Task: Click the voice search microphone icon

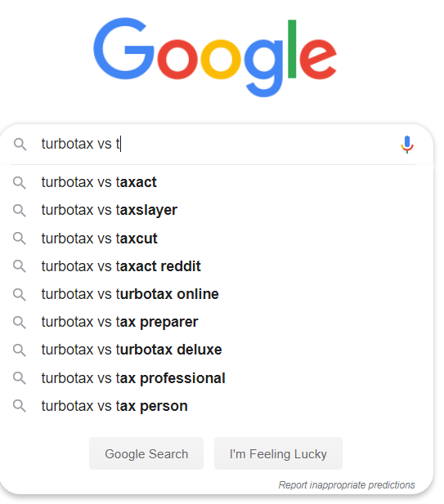Action: coord(407,145)
